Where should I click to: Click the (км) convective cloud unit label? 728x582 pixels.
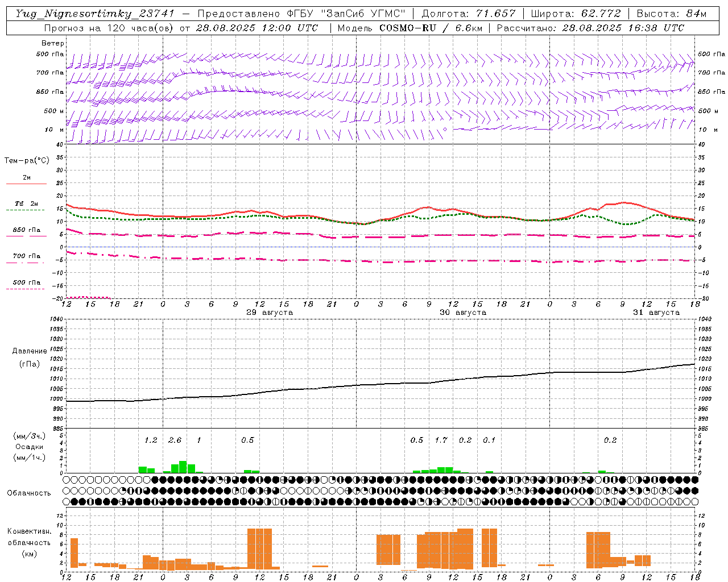point(29,554)
